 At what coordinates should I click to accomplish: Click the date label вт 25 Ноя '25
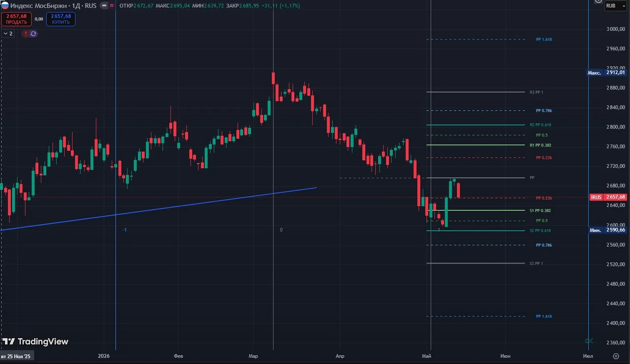[x=16, y=356]
